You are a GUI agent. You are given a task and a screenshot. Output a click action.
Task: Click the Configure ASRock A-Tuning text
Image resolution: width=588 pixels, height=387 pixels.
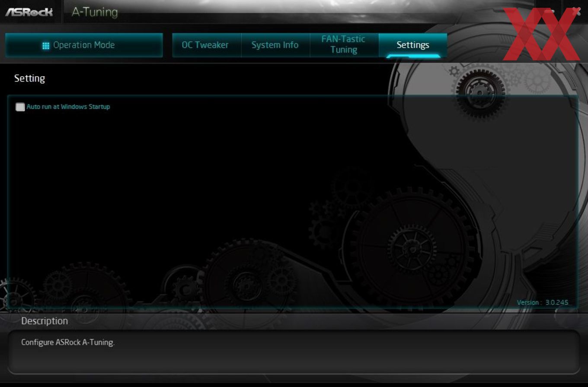68,343
